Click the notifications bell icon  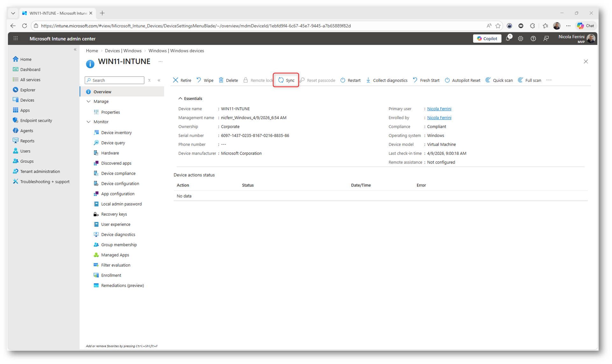(x=508, y=38)
